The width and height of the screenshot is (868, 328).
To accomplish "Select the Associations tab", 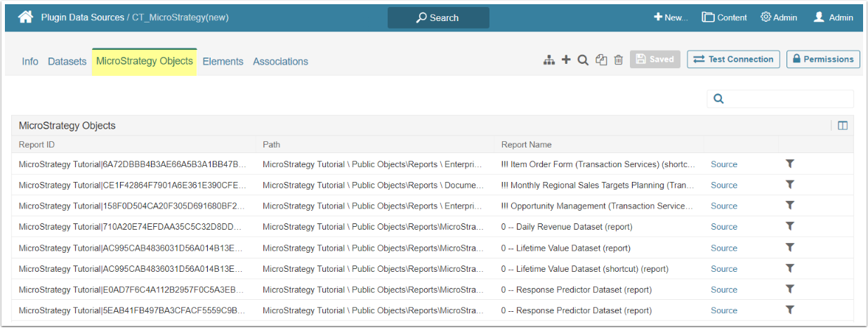I will tap(280, 62).
